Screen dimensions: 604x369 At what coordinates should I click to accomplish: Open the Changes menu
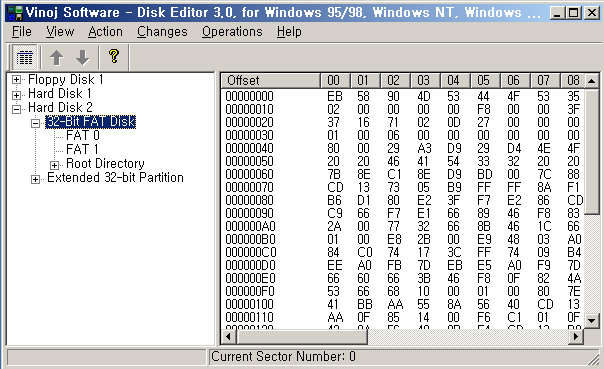162,32
